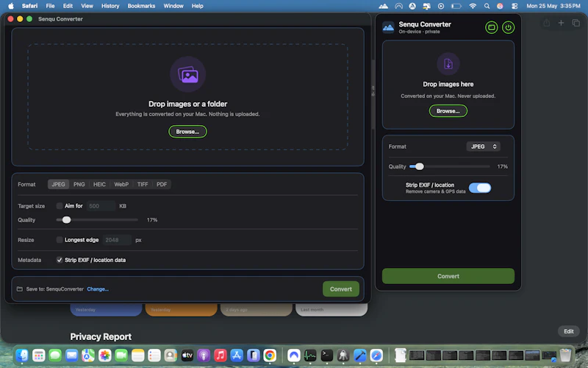Open FaceTime from the dock
Viewport: 588px width, 368px height.
pos(121,355)
